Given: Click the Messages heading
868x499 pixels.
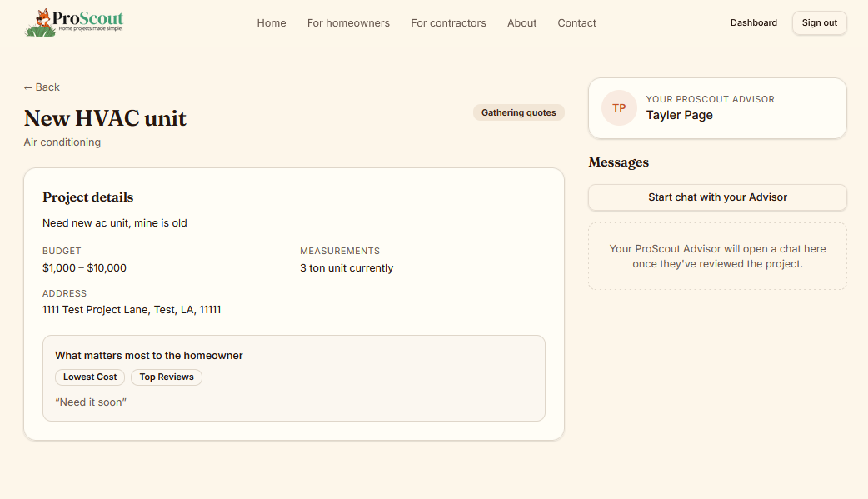Looking at the screenshot, I should 618,162.
